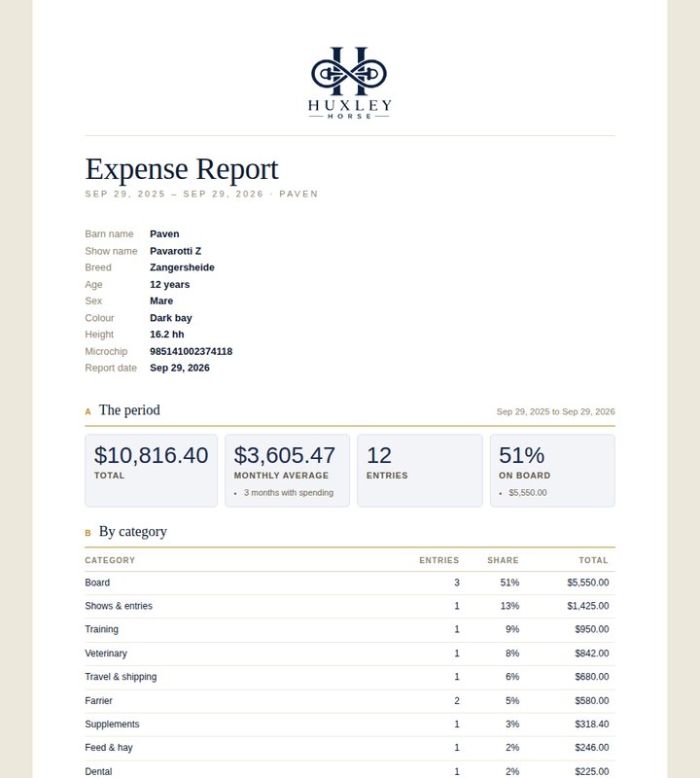Click height value 16.2 hh

[166, 335]
